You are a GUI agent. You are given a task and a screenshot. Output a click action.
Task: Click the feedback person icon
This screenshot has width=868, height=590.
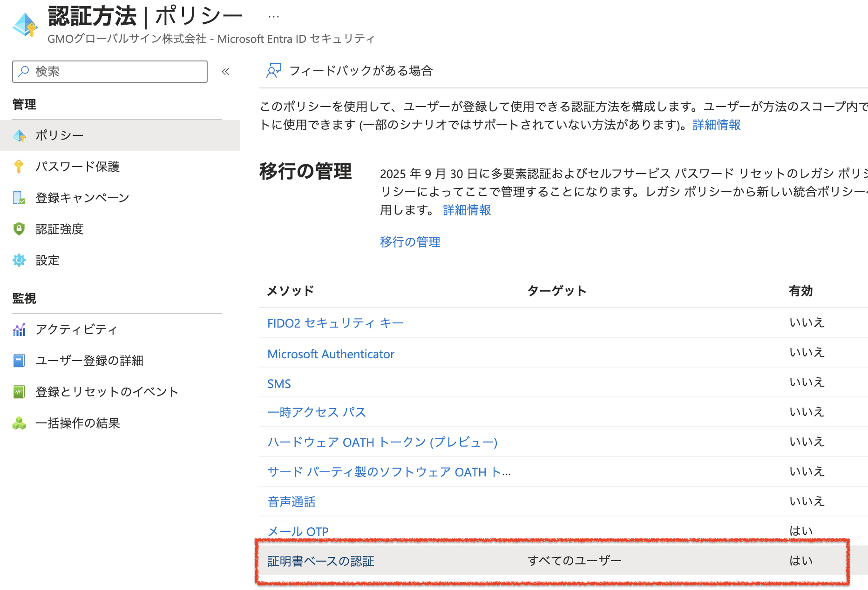click(x=273, y=71)
